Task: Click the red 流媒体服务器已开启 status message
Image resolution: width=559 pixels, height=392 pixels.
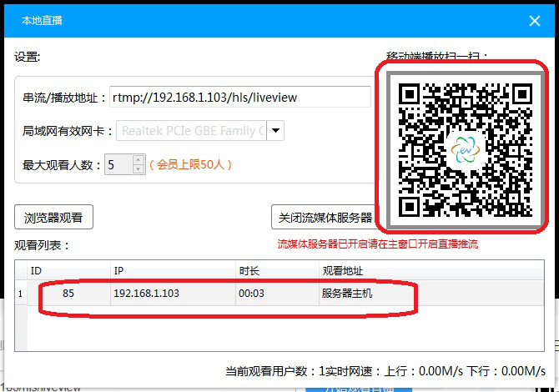Action: pos(378,244)
